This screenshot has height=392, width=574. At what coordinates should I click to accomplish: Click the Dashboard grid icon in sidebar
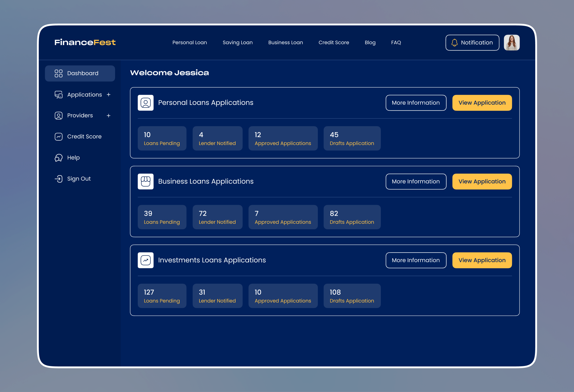[58, 73]
